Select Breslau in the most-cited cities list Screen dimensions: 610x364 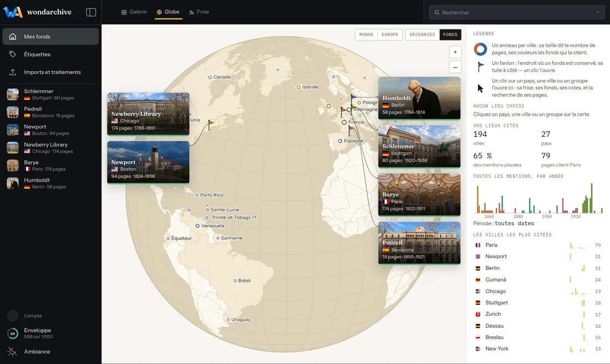click(538, 337)
